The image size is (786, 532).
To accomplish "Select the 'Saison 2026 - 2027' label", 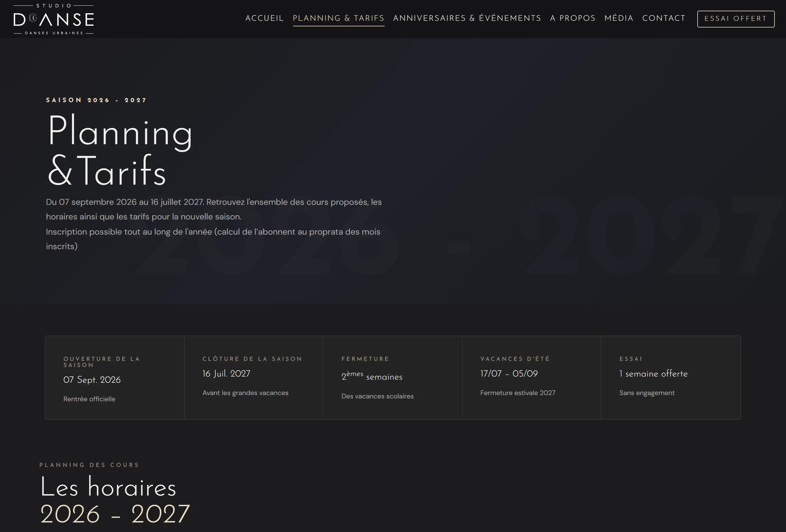I will 96,100.
